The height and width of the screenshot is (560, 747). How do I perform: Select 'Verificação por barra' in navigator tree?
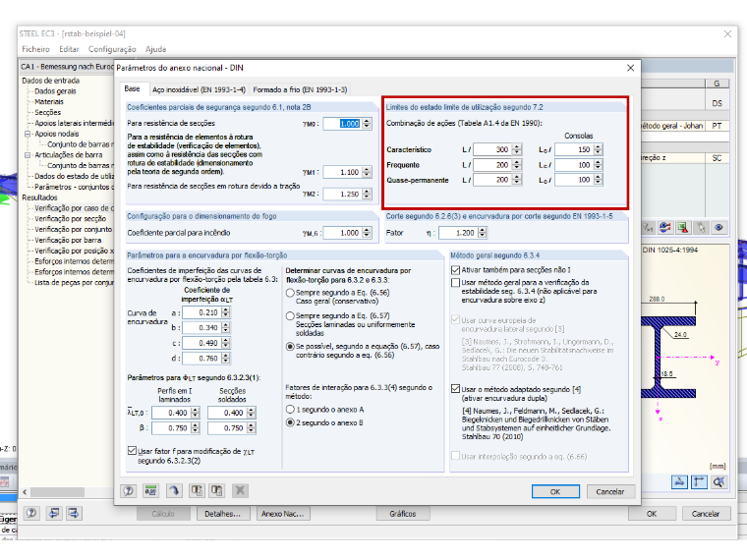[x=68, y=240]
